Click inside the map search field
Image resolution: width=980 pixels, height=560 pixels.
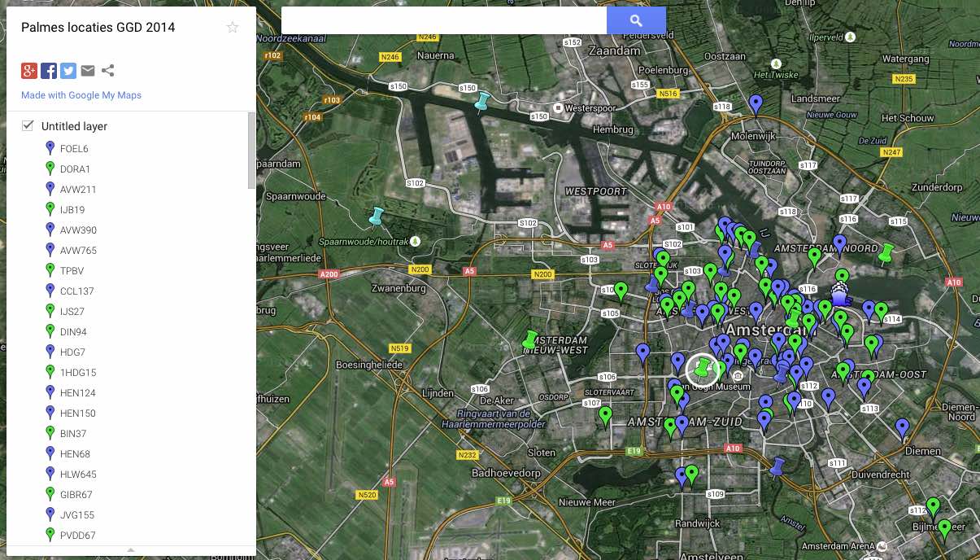(x=443, y=20)
